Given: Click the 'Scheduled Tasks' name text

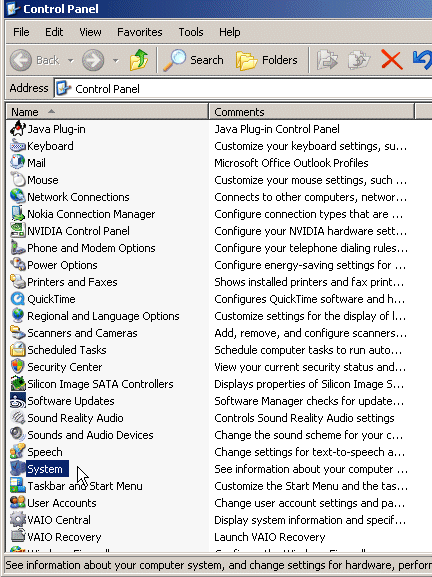Looking at the screenshot, I should tap(67, 350).
